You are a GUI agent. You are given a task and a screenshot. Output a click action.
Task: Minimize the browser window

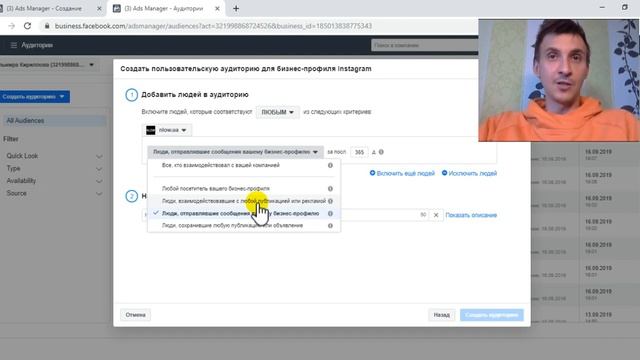click(602, 7)
